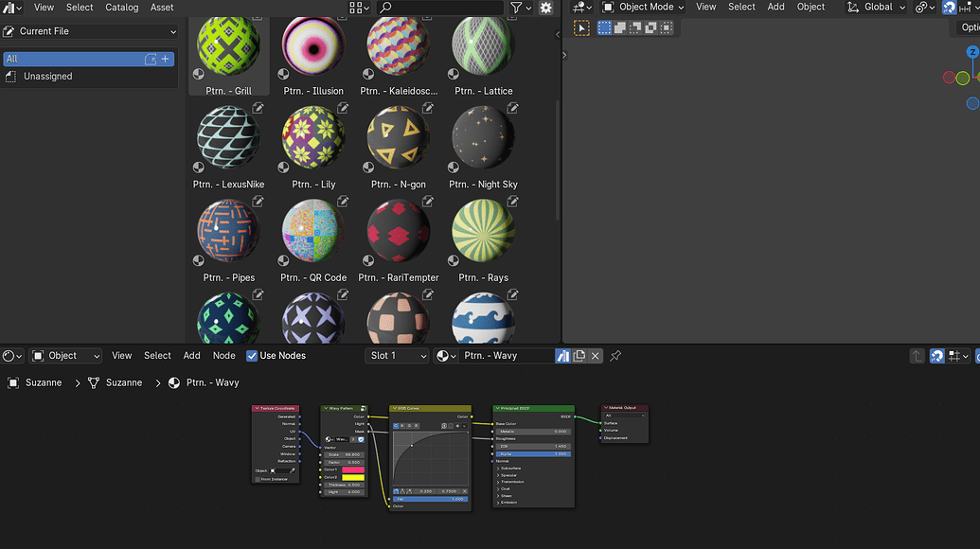Open the node editor Node menu
Viewport: 980px width, 549px height.
coord(223,356)
